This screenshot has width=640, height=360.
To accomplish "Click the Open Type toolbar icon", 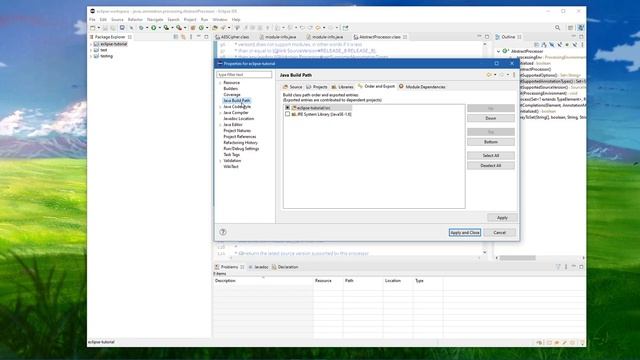I will tap(215, 28).
